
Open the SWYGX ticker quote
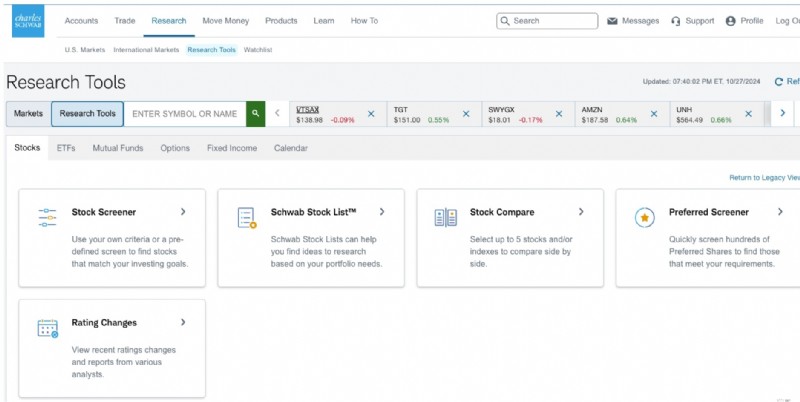point(501,110)
